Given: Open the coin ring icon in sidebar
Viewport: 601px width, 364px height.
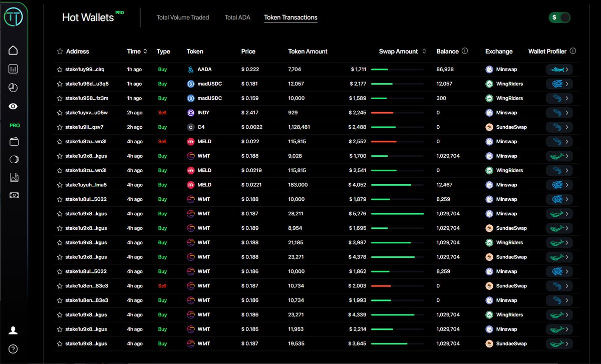Looking at the screenshot, I should point(14,159).
